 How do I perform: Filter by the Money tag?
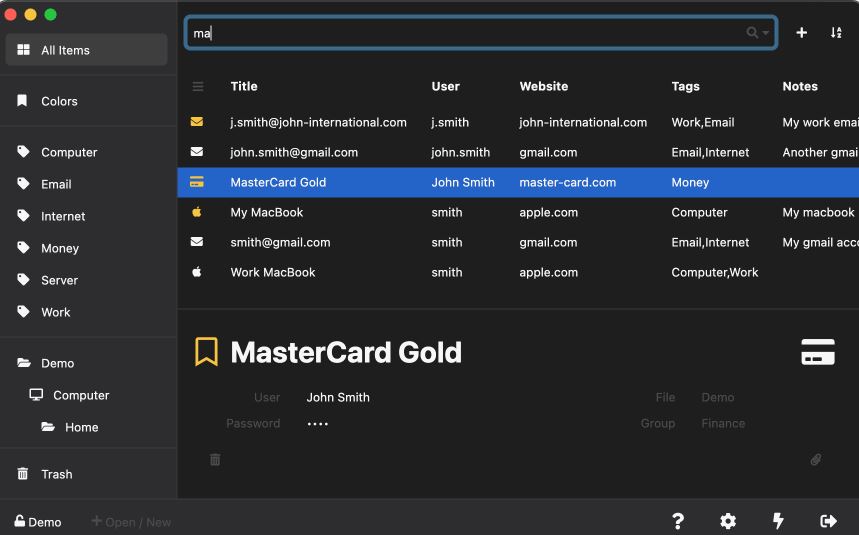(x=87, y=248)
